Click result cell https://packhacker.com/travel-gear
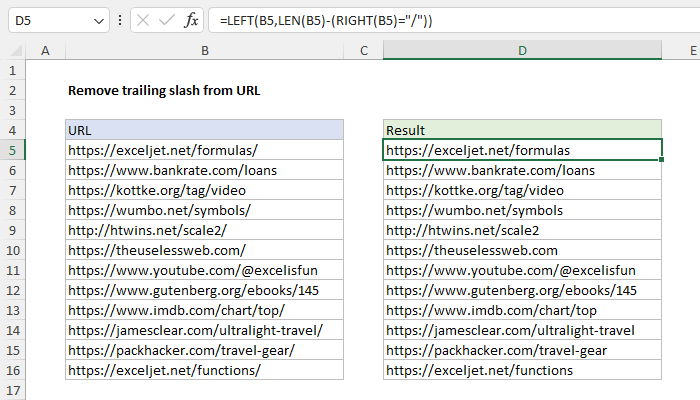This screenshot has width=700, height=400. [x=522, y=350]
